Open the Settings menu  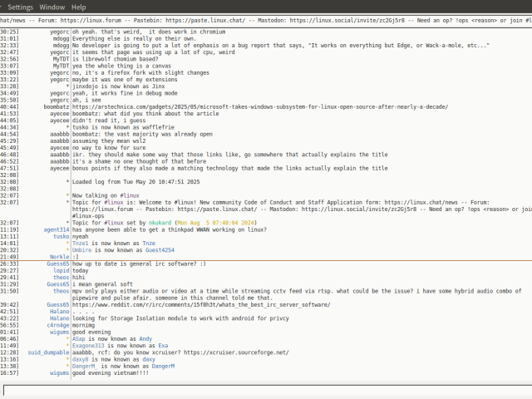click(x=22, y=6)
